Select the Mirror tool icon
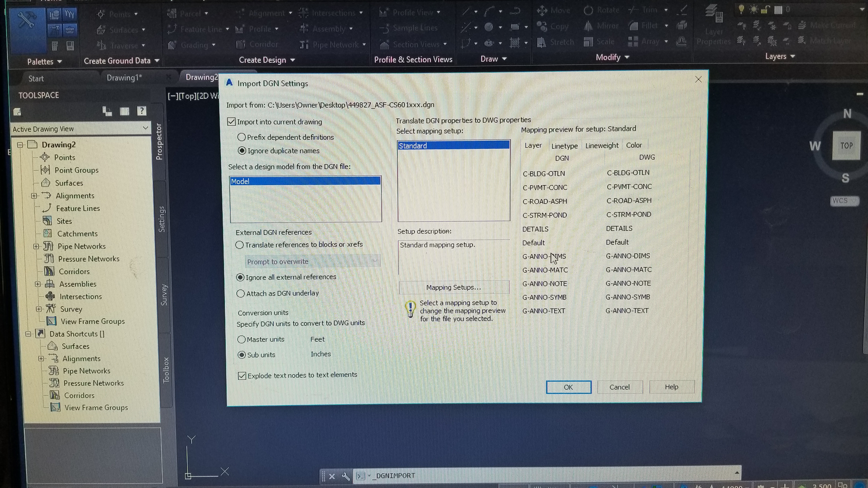The width and height of the screenshot is (868, 488). pyautogui.click(x=588, y=26)
